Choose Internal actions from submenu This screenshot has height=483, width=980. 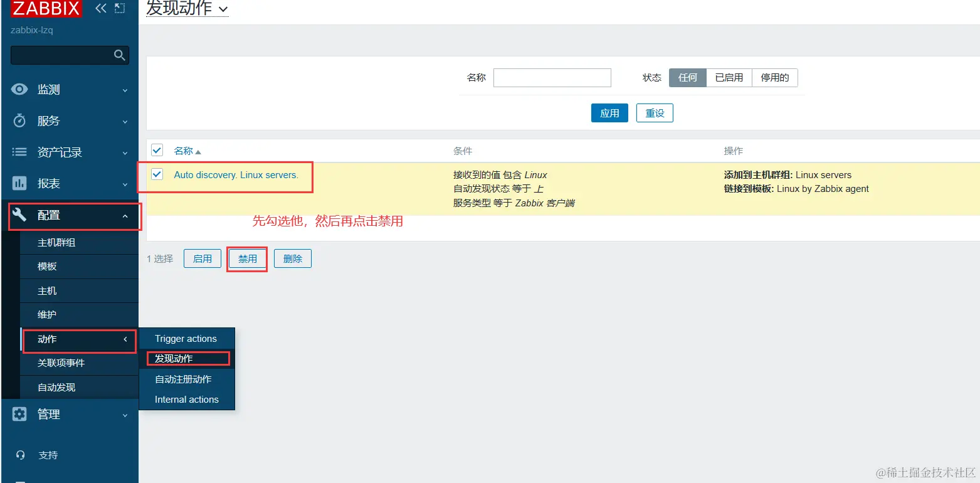point(187,400)
